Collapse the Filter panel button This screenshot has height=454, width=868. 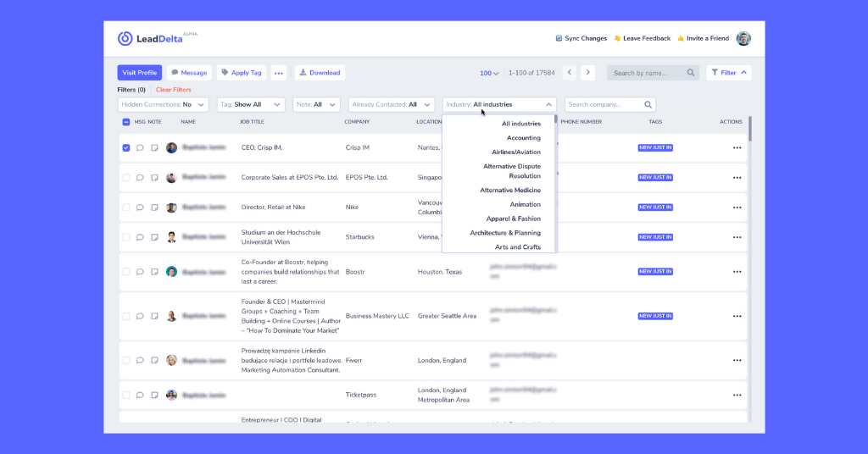coord(728,73)
